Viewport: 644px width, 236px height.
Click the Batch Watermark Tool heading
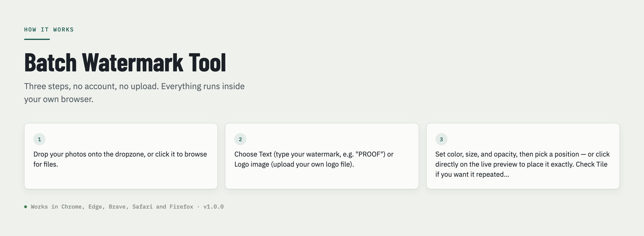(x=125, y=63)
